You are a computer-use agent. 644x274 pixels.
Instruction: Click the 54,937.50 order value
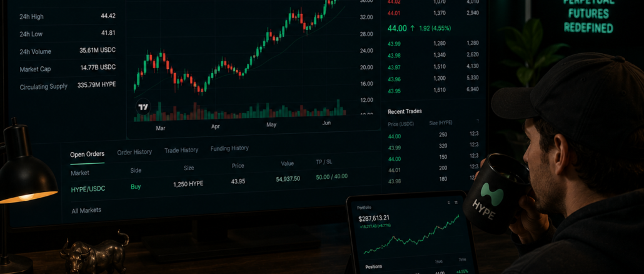click(288, 179)
